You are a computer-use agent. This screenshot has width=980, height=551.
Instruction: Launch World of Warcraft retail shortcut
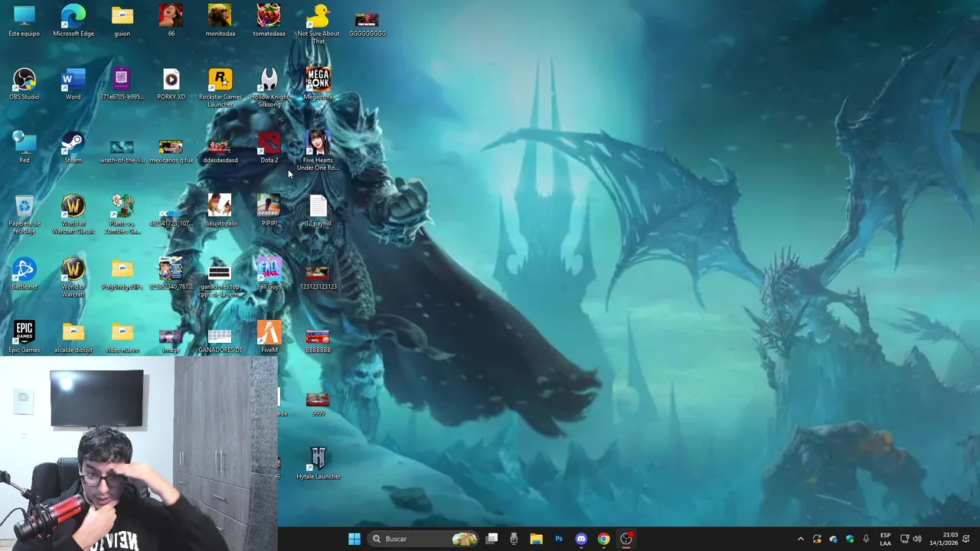click(73, 278)
